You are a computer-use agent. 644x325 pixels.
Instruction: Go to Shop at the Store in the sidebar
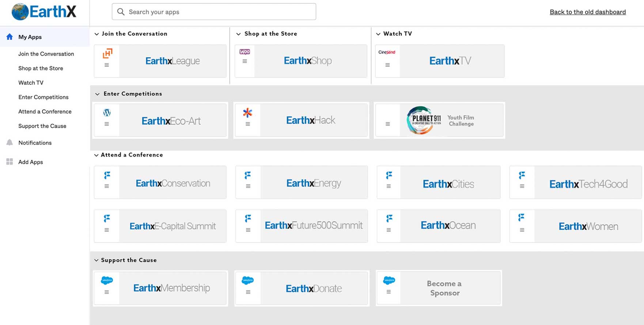coord(41,68)
